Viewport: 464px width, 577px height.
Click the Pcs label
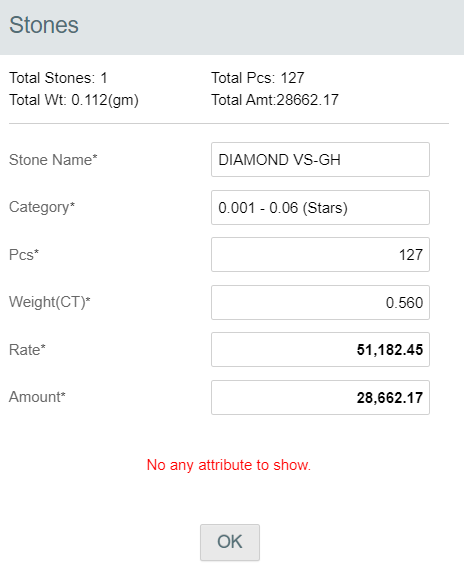pos(24,255)
